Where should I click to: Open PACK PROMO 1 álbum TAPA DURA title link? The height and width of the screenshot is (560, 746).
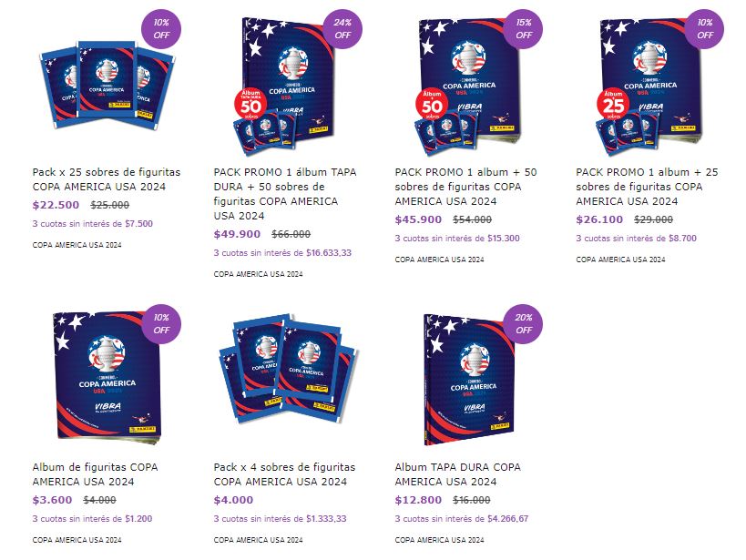[284, 194]
